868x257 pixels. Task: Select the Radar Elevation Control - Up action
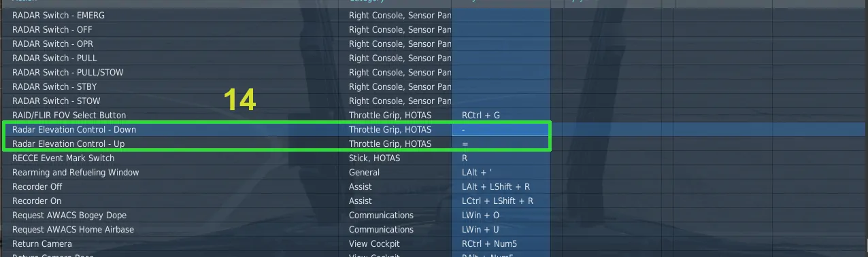[x=68, y=143]
